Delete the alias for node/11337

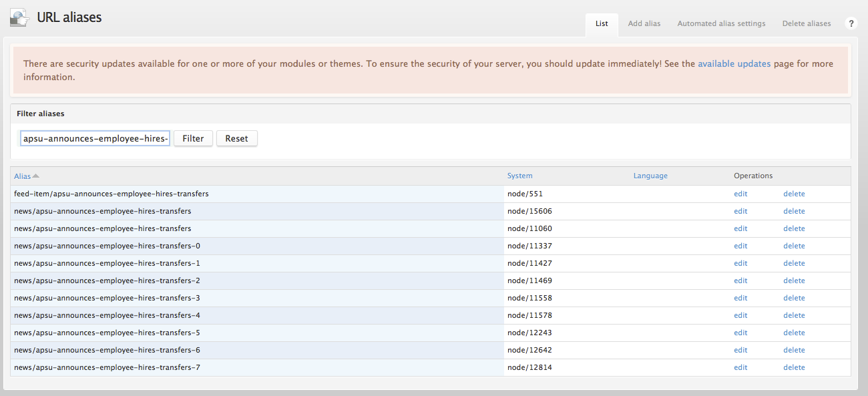(x=794, y=245)
